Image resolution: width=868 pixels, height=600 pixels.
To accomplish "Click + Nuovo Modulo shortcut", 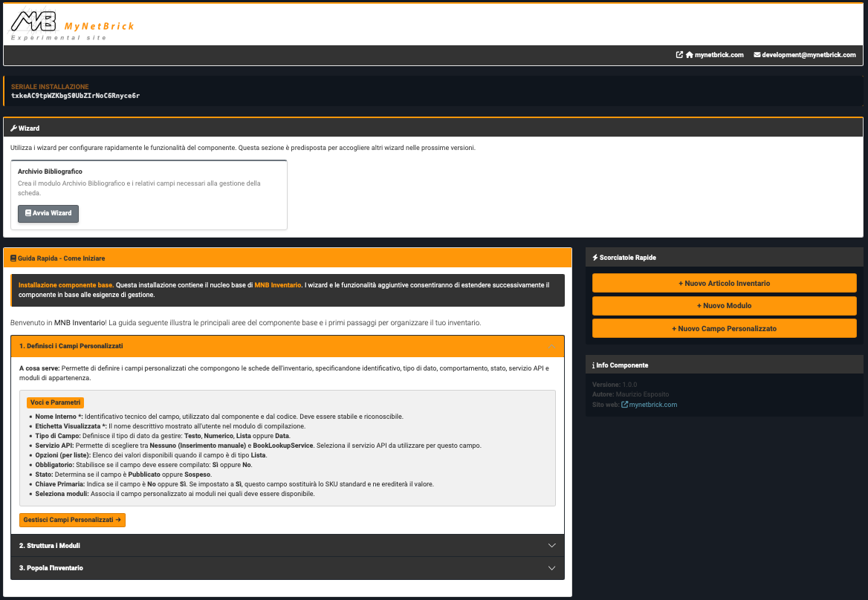I will point(724,306).
